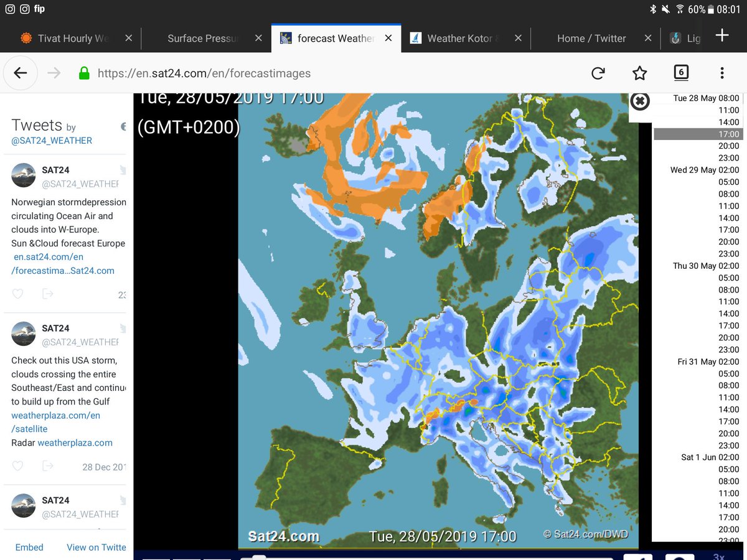Image resolution: width=747 pixels, height=560 pixels.
Task: Tap the Bluetooth status icon
Action: click(653, 9)
